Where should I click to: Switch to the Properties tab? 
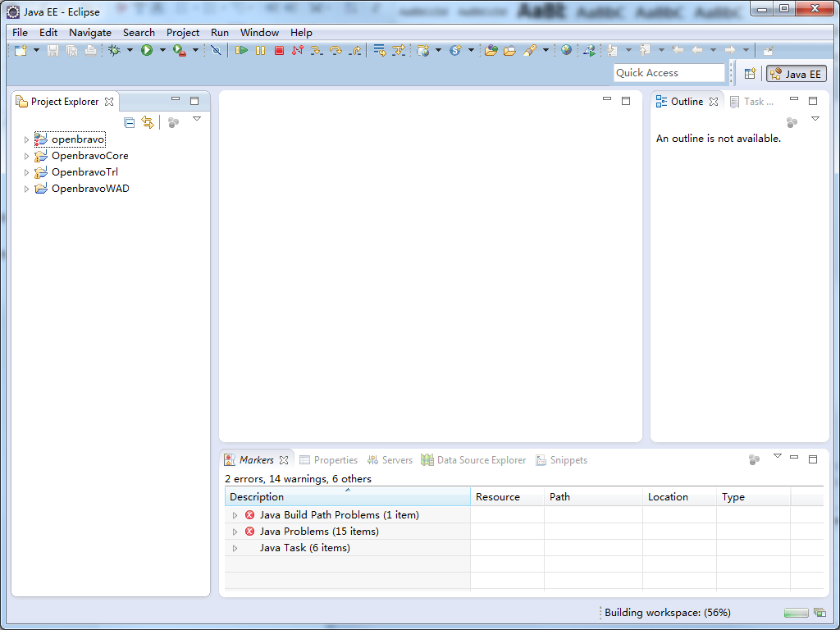pos(328,460)
